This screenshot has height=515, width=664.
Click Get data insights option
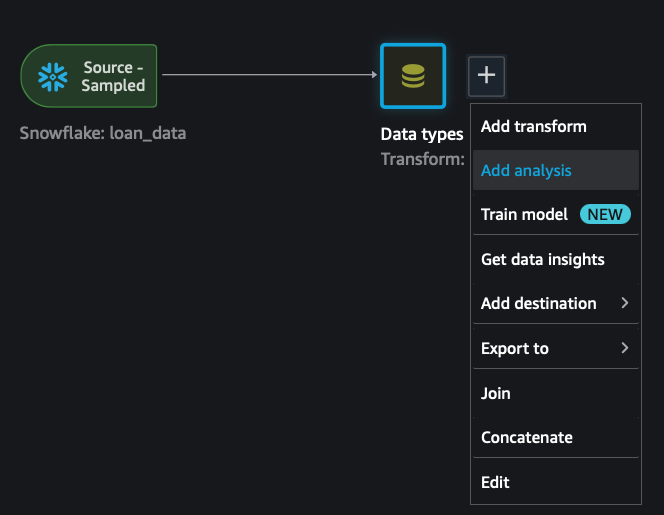542,259
